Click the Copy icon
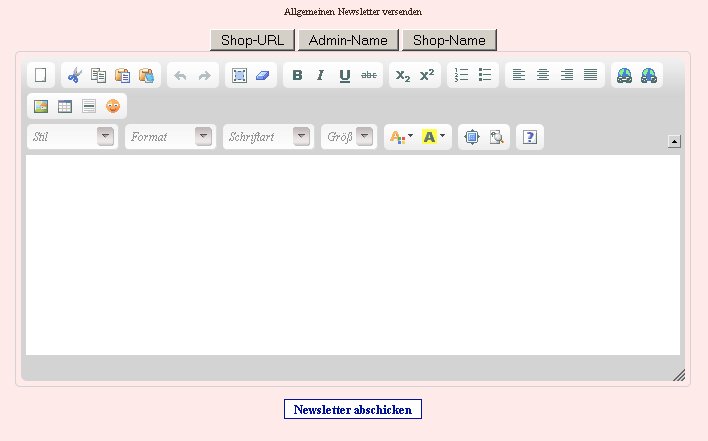Image resolution: width=708 pixels, height=441 pixels. click(x=98, y=75)
